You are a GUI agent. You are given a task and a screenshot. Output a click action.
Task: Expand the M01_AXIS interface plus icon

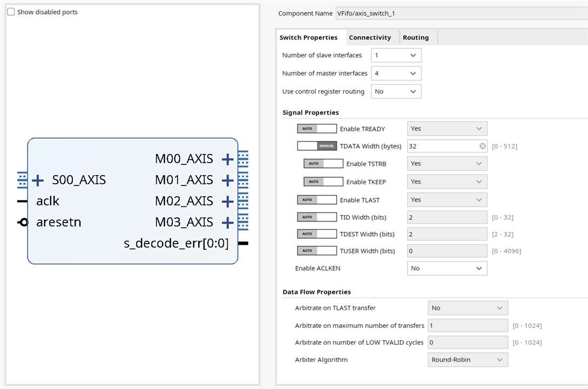click(x=228, y=180)
